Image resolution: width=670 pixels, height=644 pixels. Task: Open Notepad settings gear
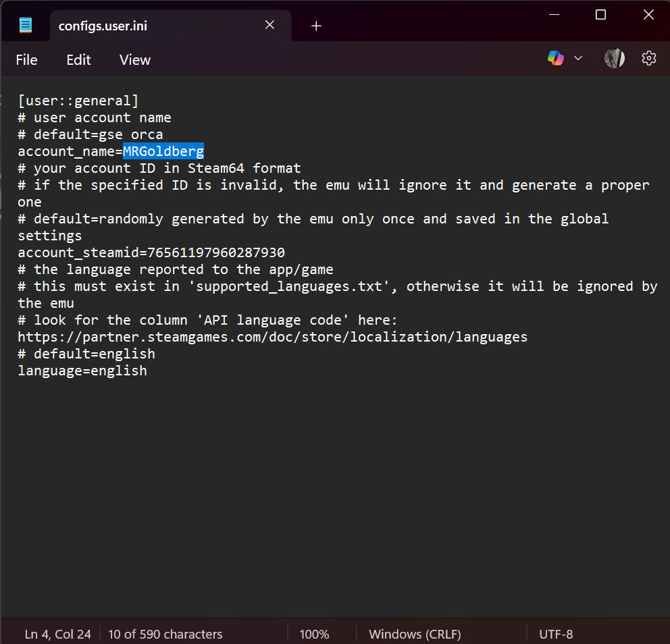click(x=648, y=58)
